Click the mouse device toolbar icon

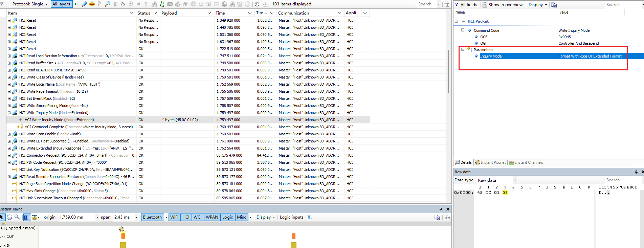[x=131, y=4]
